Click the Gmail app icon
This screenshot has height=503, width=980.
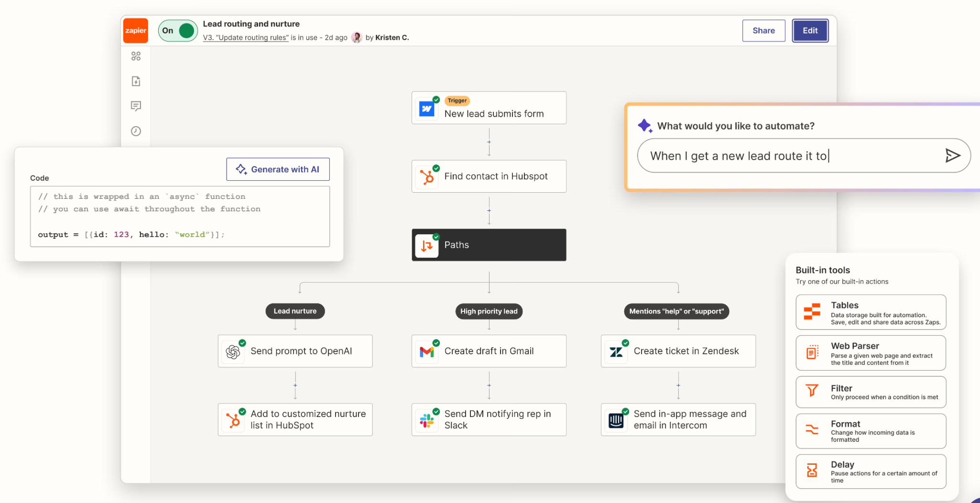click(426, 352)
